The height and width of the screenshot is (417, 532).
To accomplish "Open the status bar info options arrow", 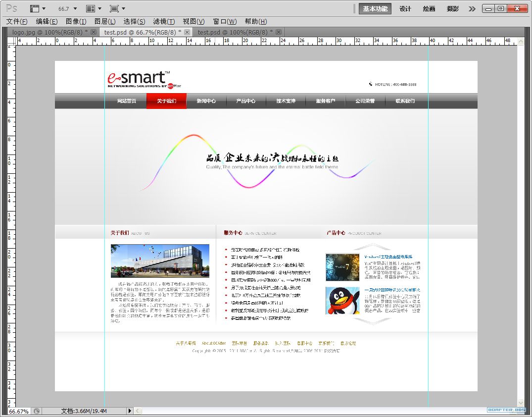I will [x=130, y=411].
